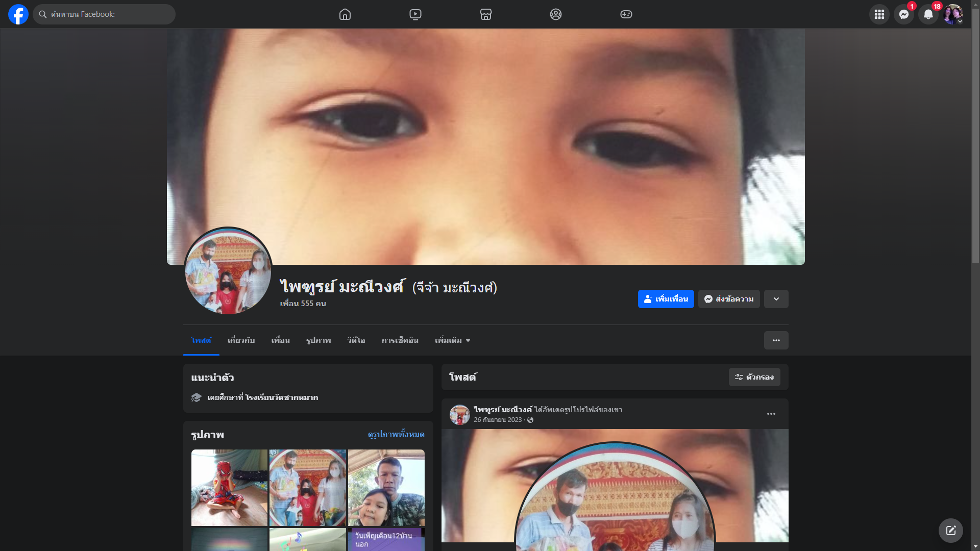Open the apps grid menu icon

click(x=879, y=14)
